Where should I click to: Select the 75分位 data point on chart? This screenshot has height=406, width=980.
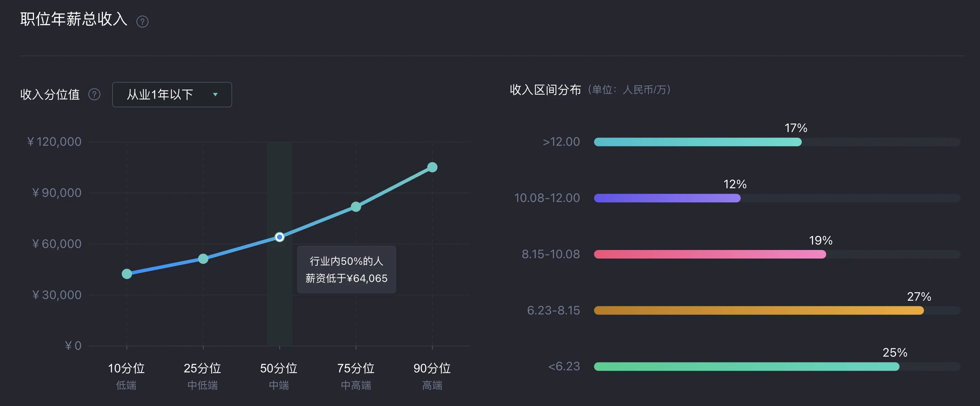pyautogui.click(x=356, y=207)
